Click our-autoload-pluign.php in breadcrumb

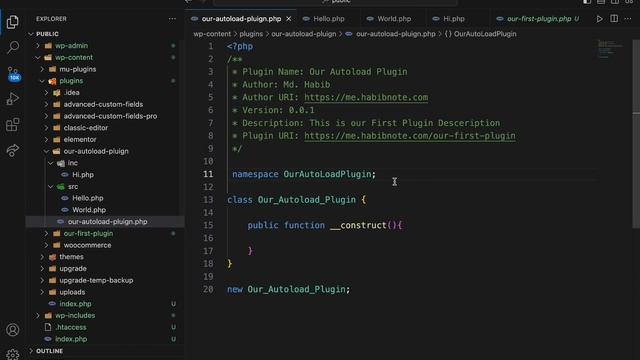pyautogui.click(x=396, y=34)
